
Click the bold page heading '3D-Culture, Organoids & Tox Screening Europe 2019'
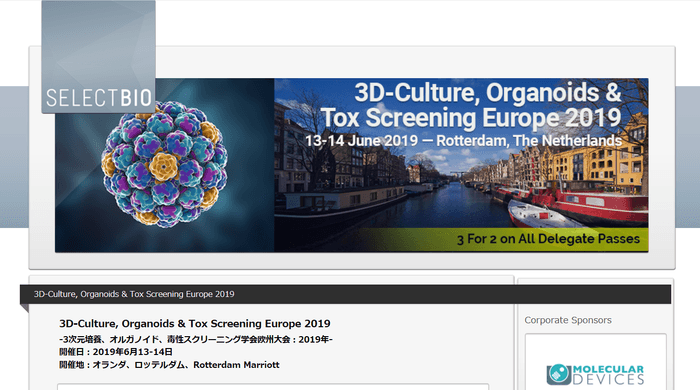pyautogui.click(x=195, y=324)
